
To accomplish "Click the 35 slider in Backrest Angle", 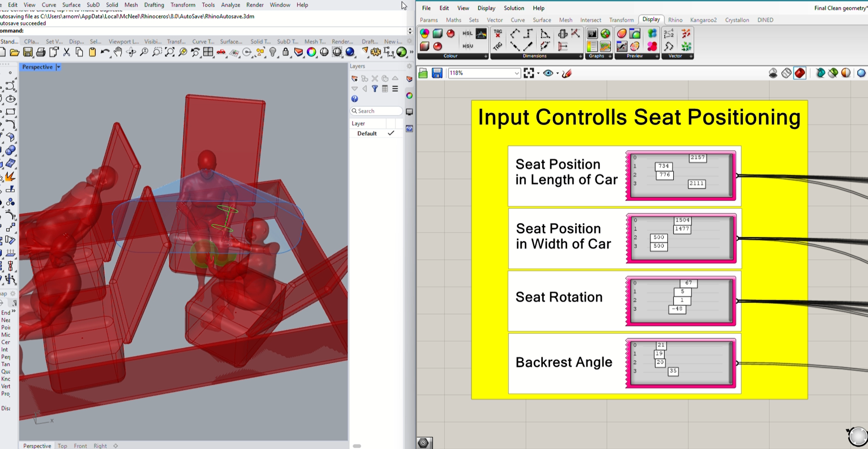I will 673,371.
